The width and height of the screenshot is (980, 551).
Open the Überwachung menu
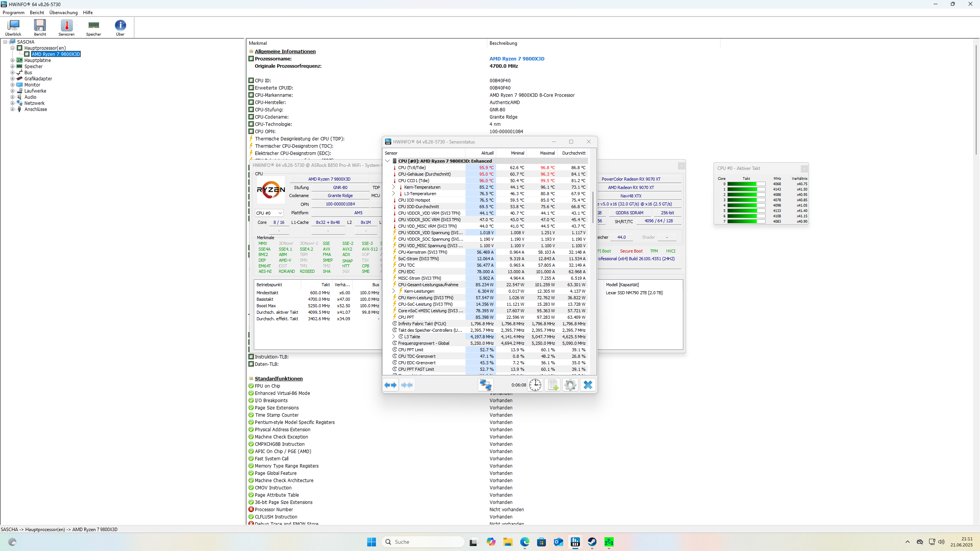[63, 13]
